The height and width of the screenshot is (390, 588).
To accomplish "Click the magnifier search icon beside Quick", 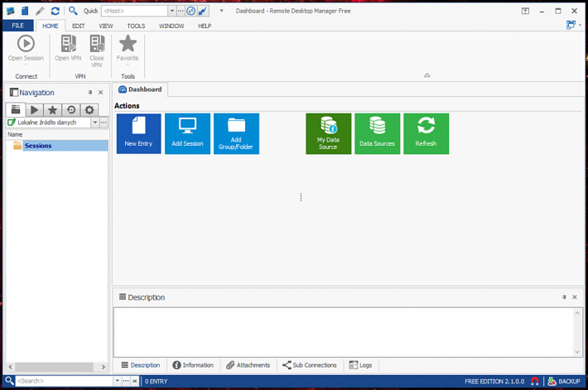I will pos(73,11).
